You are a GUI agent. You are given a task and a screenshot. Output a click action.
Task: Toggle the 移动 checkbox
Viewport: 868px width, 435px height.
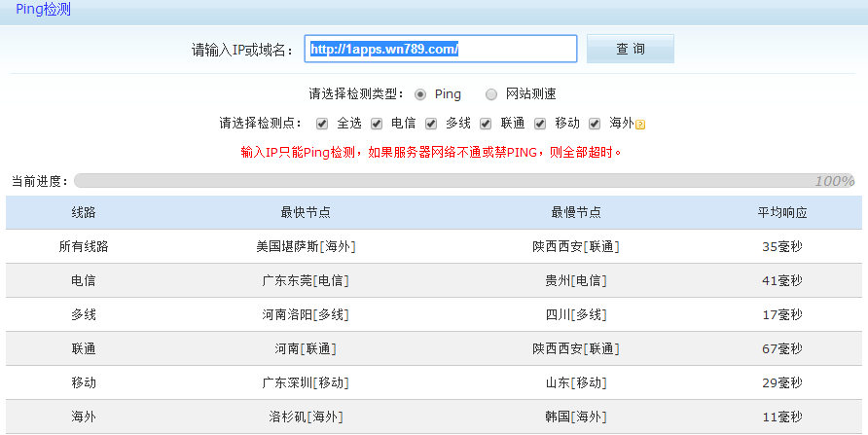540,124
